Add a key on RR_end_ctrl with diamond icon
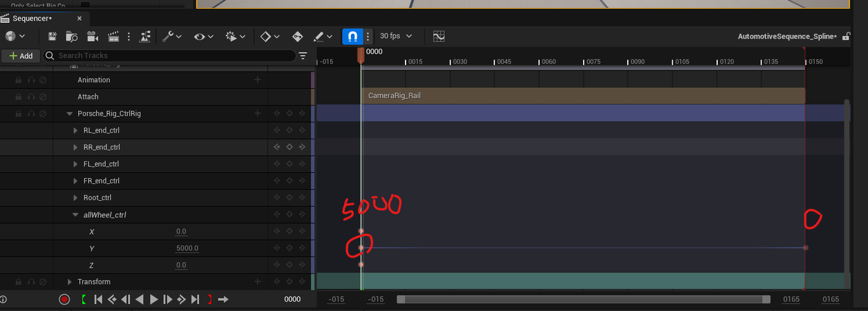Viewport: 868px width, 311px height. [x=289, y=147]
